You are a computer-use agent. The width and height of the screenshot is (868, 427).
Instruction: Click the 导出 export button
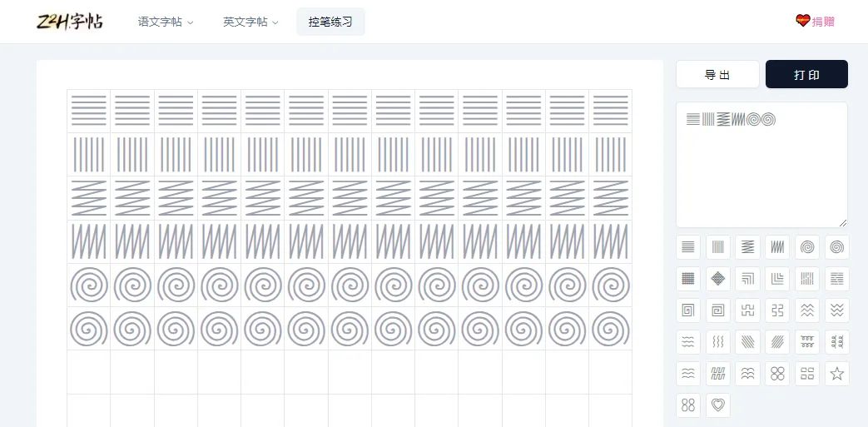click(x=717, y=74)
